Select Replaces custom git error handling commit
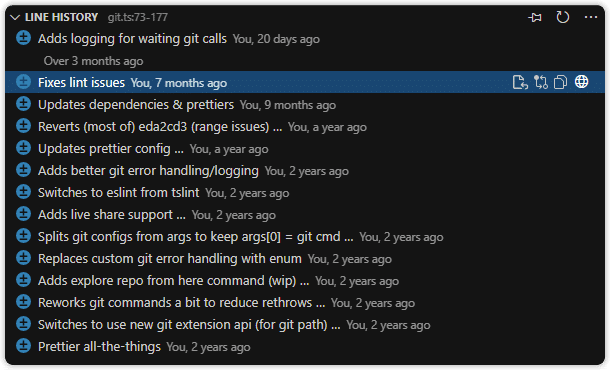The width and height of the screenshot is (610, 370). pyautogui.click(x=305, y=258)
